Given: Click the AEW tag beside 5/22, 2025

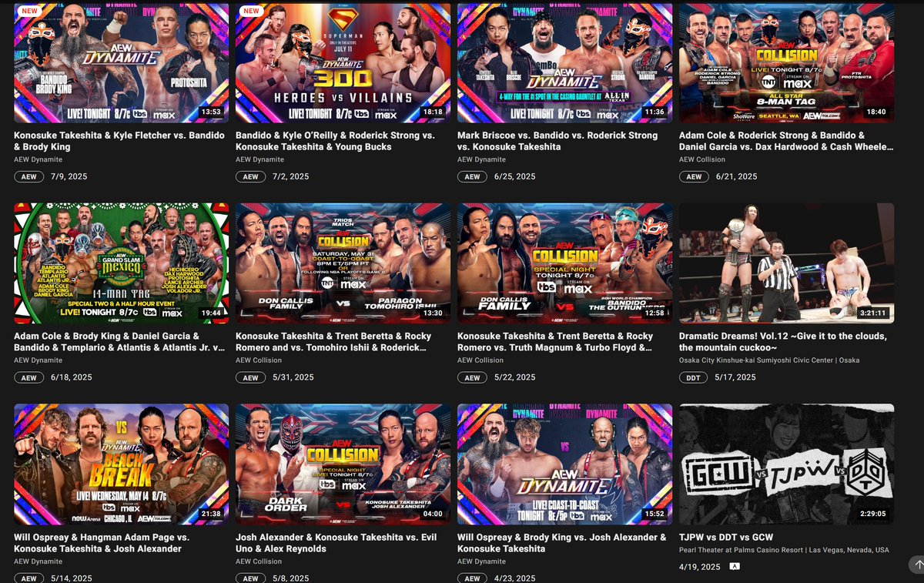Looking at the screenshot, I should click(x=472, y=377).
